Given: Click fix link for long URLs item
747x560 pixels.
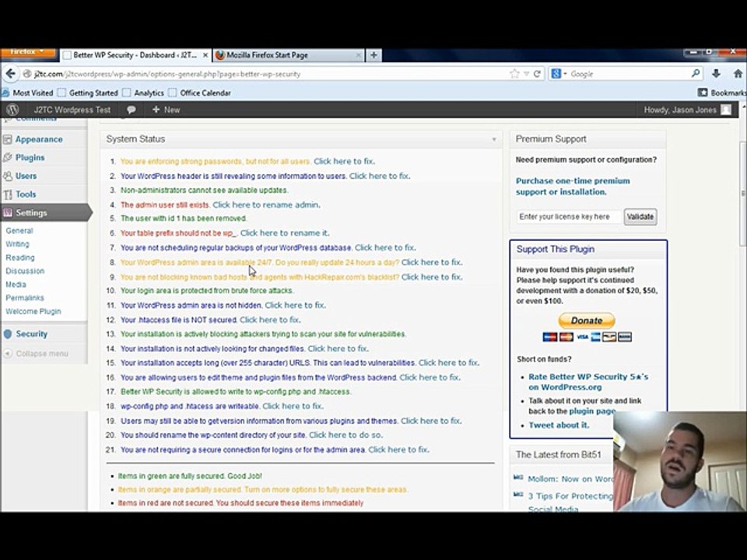Looking at the screenshot, I should pyautogui.click(x=449, y=363).
